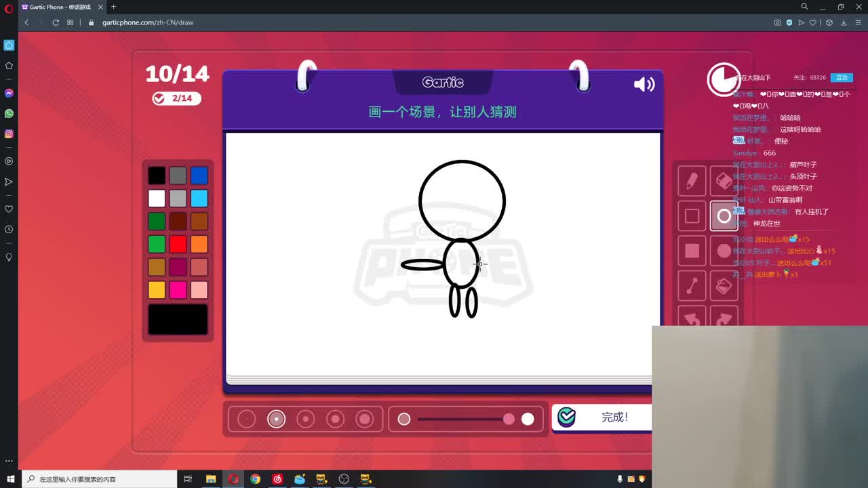Image resolution: width=868 pixels, height=488 pixels.
Task: Switch to the Gartic Phone browser tab
Action: pos(58,7)
